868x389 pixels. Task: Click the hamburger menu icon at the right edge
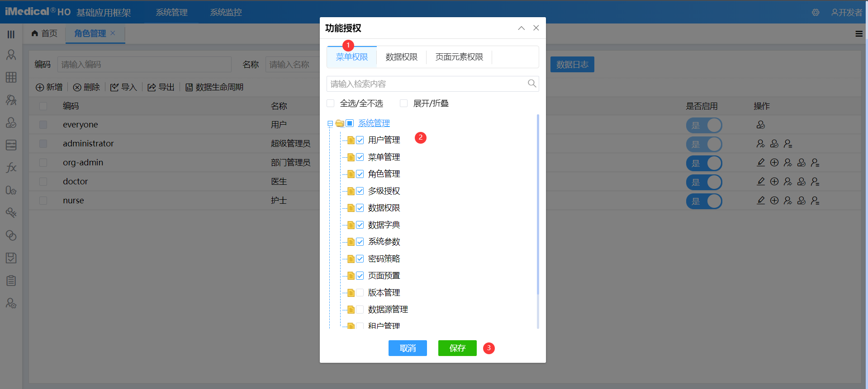pyautogui.click(x=859, y=34)
